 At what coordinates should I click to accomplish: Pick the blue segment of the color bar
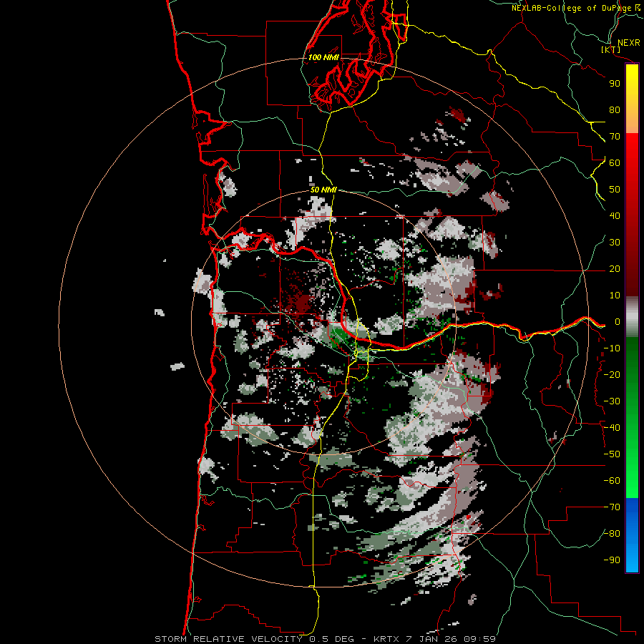632,535
